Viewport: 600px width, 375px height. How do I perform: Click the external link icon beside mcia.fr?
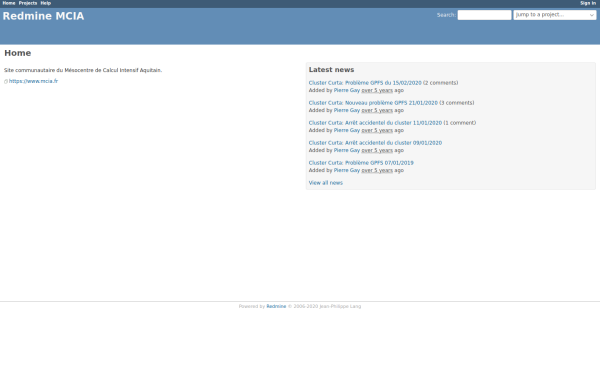[x=6, y=82]
